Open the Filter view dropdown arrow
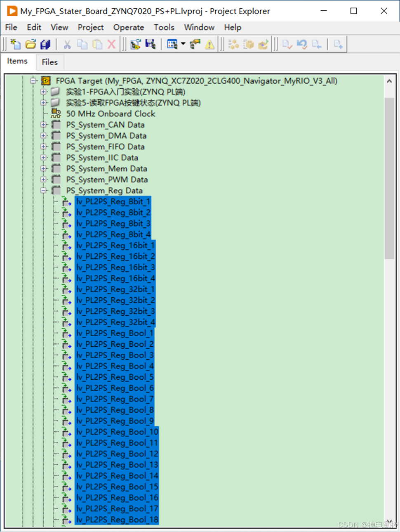 coord(183,44)
